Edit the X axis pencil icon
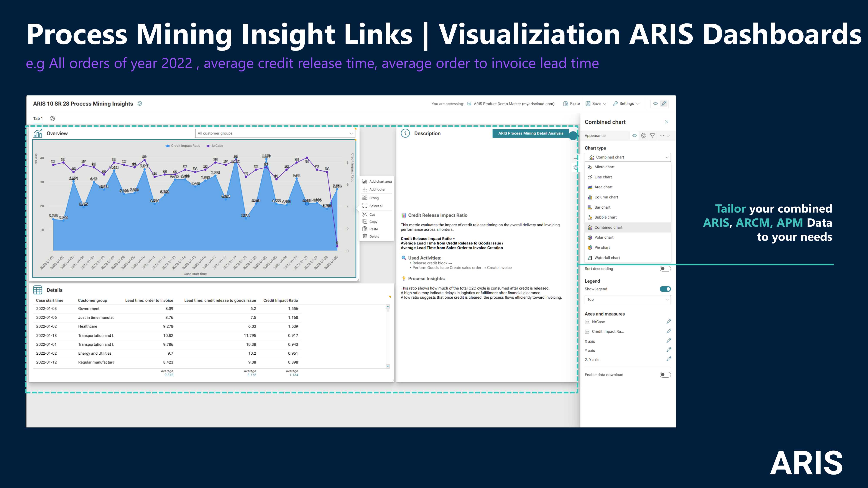The width and height of the screenshot is (868, 488). click(669, 341)
